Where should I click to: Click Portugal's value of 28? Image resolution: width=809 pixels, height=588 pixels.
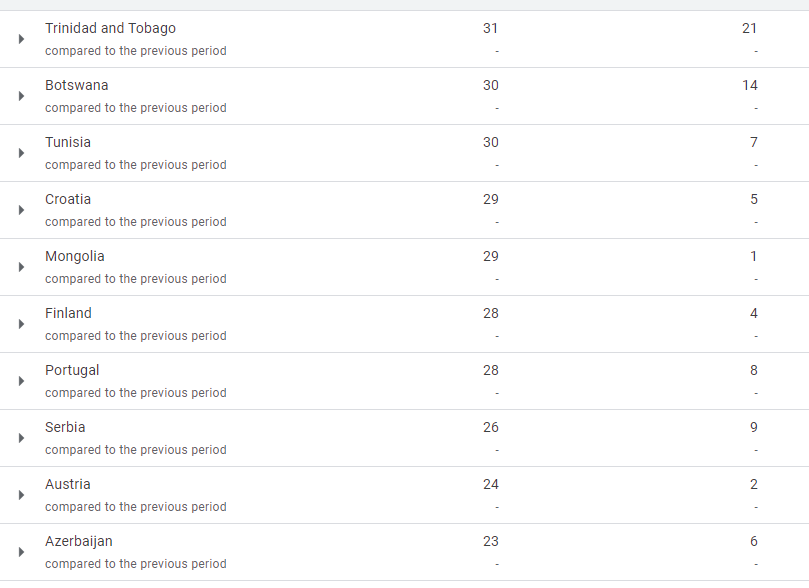coord(491,370)
